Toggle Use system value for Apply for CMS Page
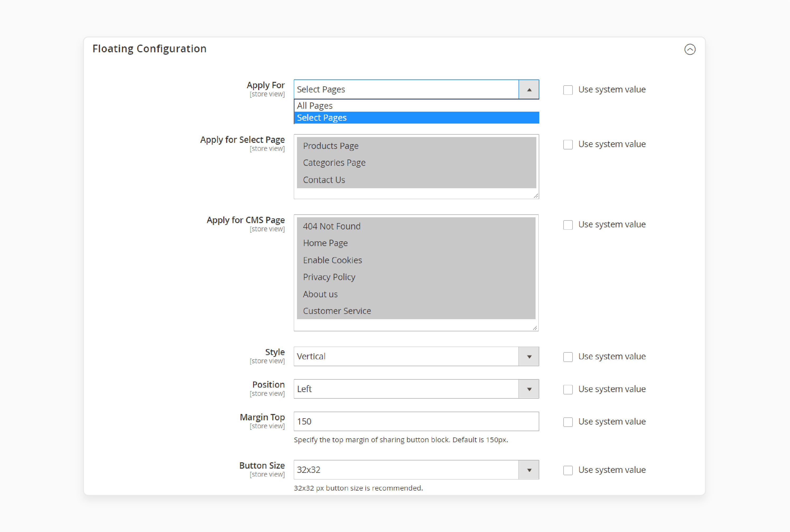The image size is (790, 532). [568, 225]
